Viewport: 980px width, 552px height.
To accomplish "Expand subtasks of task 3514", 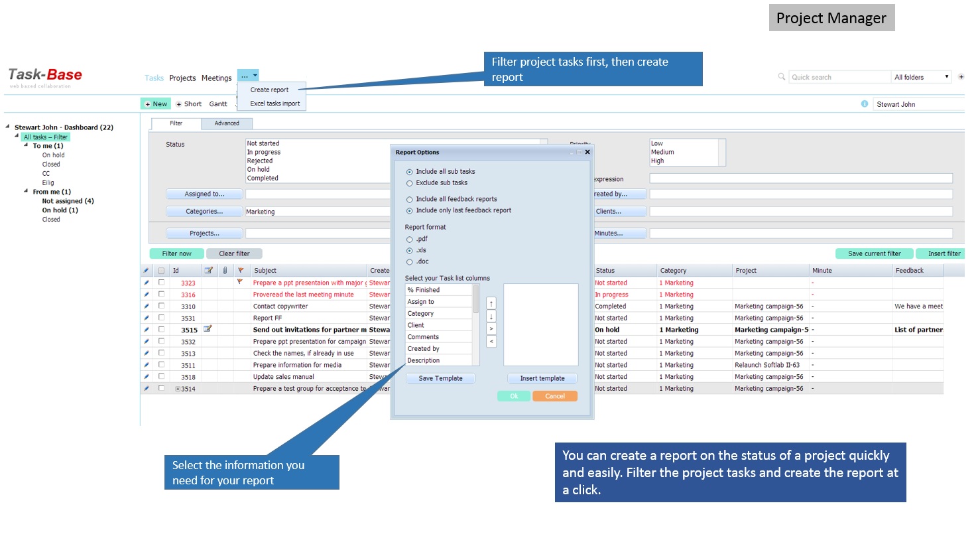I will 178,389.
